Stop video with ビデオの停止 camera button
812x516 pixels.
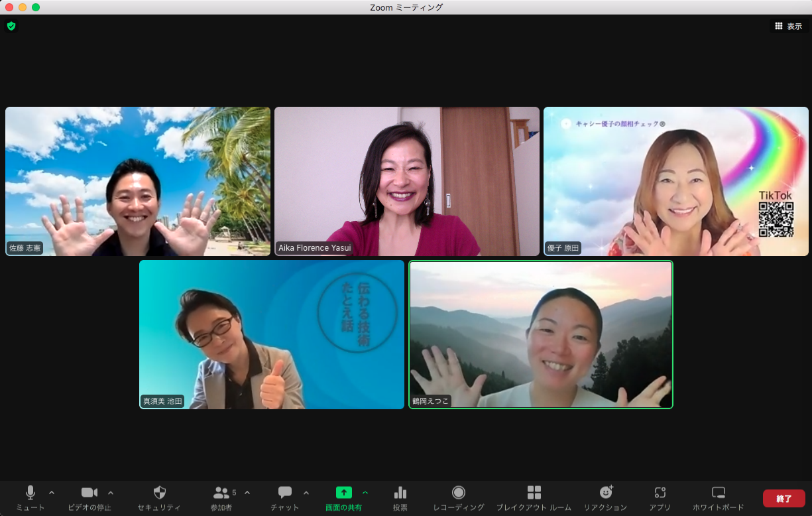89,493
